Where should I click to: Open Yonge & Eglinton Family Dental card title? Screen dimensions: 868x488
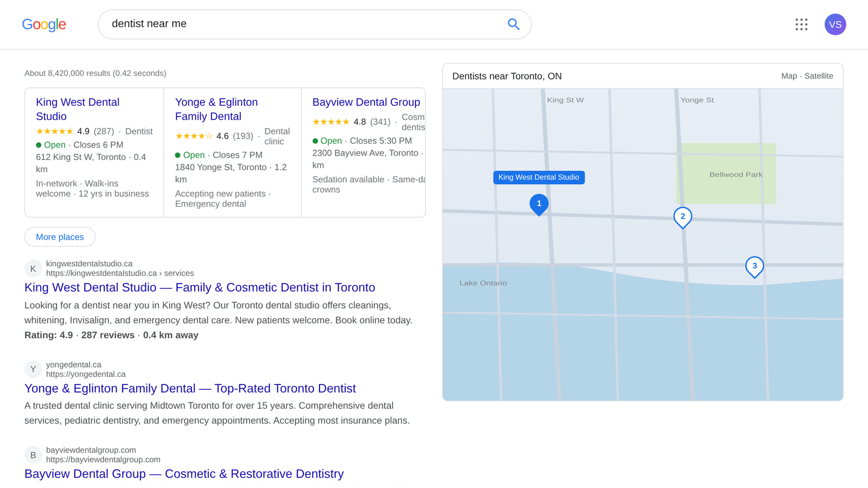pos(216,109)
